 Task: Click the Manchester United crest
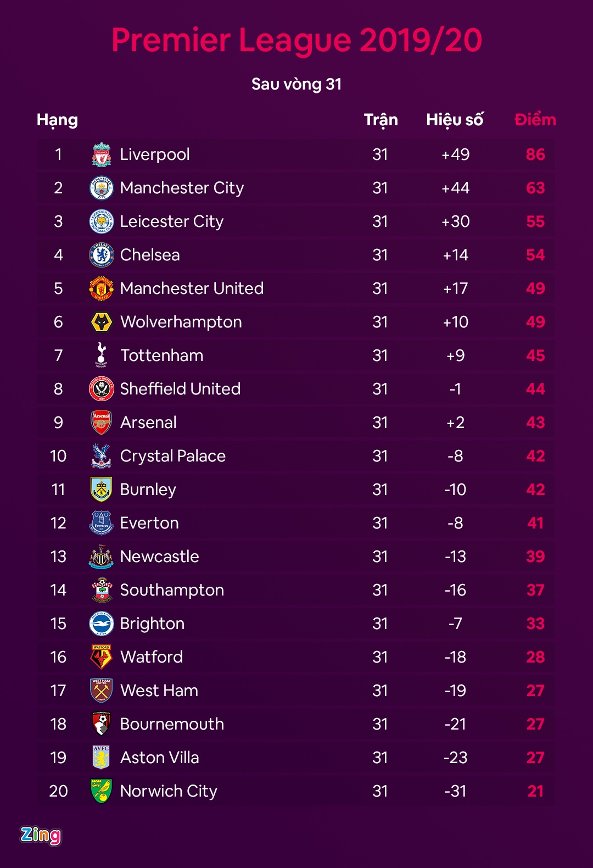(102, 288)
